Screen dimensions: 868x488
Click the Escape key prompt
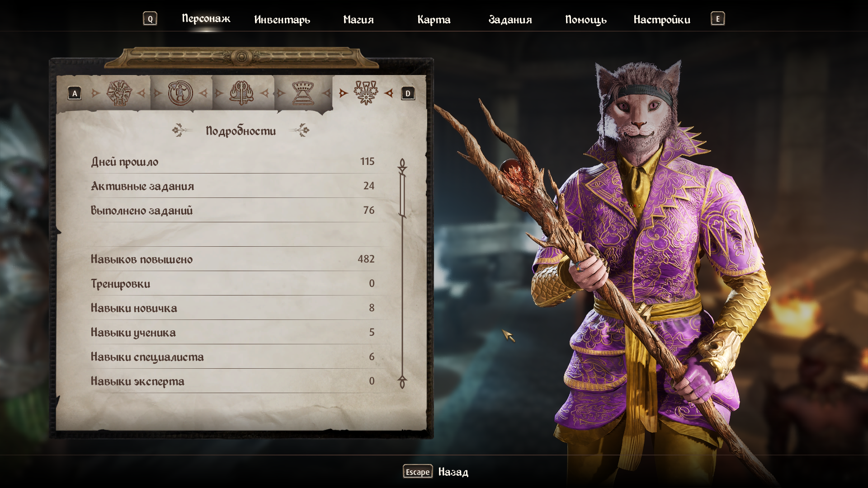pyautogui.click(x=418, y=471)
